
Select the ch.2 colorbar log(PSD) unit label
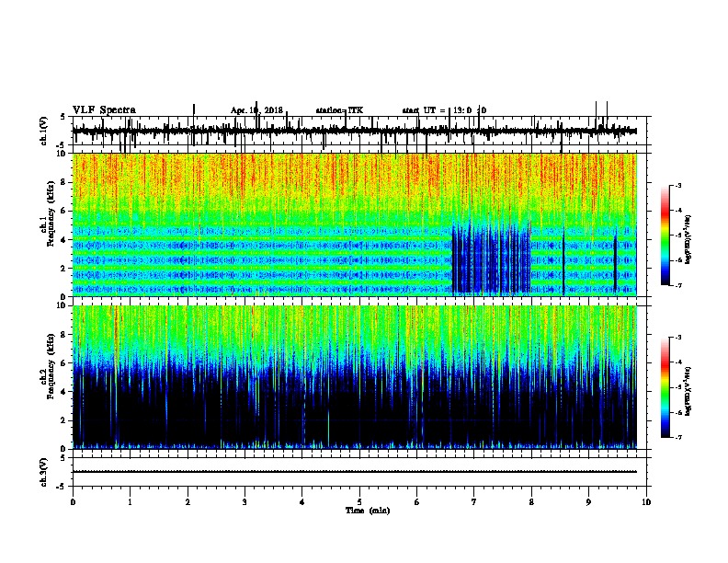[688, 391]
